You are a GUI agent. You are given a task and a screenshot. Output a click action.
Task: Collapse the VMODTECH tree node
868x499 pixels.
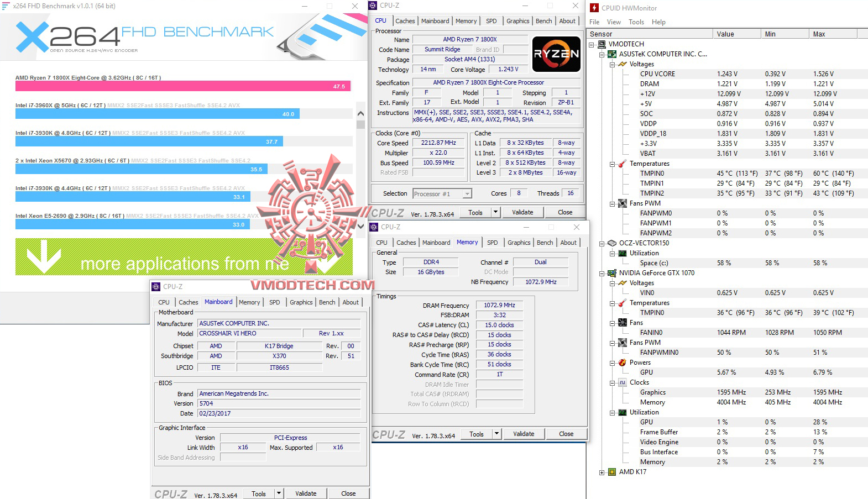tap(592, 44)
